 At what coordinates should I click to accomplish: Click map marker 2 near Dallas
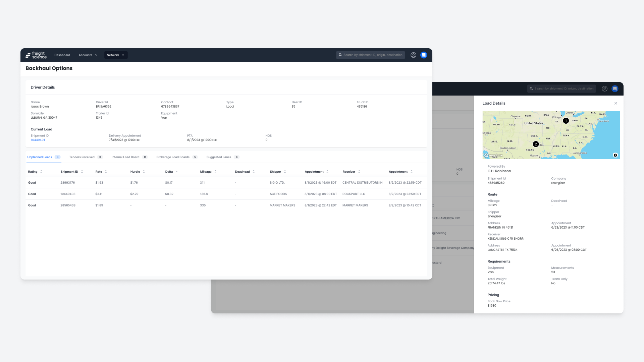pyautogui.click(x=536, y=144)
